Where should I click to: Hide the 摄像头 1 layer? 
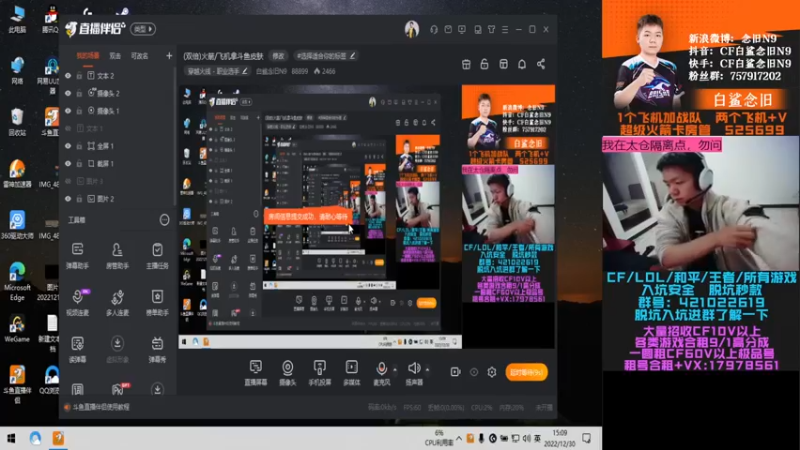coord(68,111)
